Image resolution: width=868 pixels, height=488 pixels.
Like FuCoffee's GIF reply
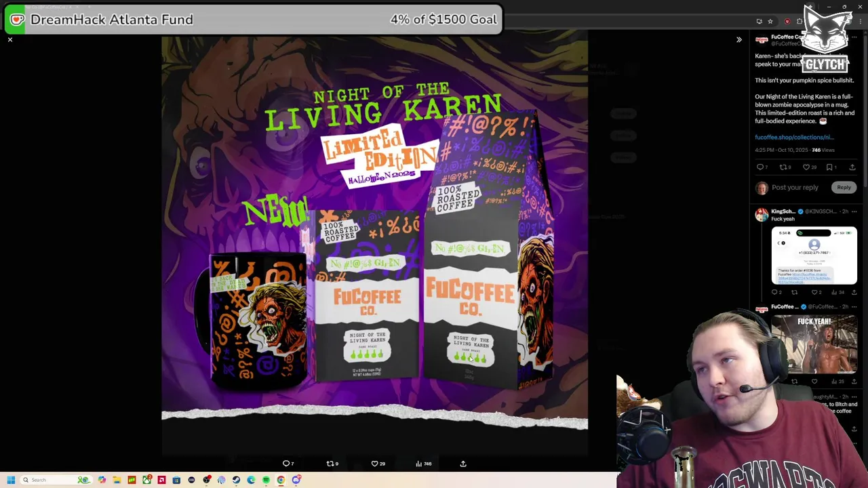(x=814, y=382)
